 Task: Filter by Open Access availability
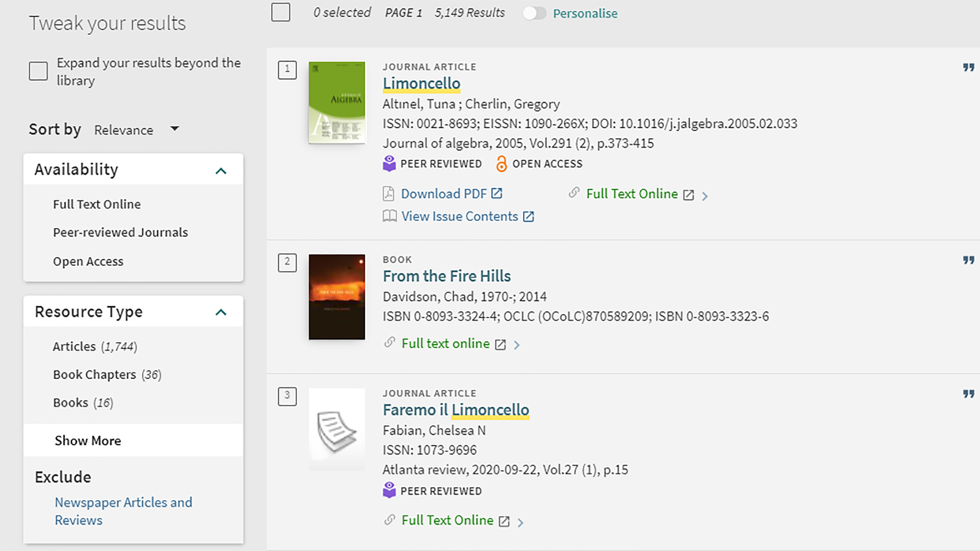(x=88, y=261)
